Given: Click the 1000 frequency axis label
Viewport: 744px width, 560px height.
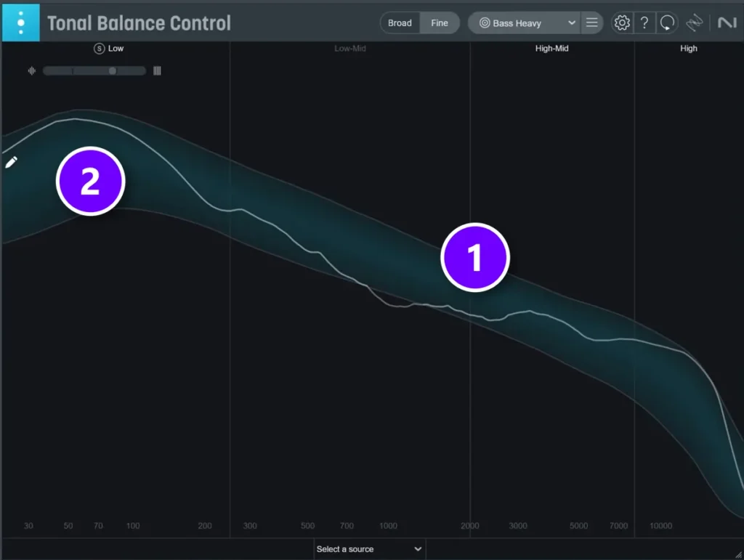Looking at the screenshot, I should [x=388, y=526].
